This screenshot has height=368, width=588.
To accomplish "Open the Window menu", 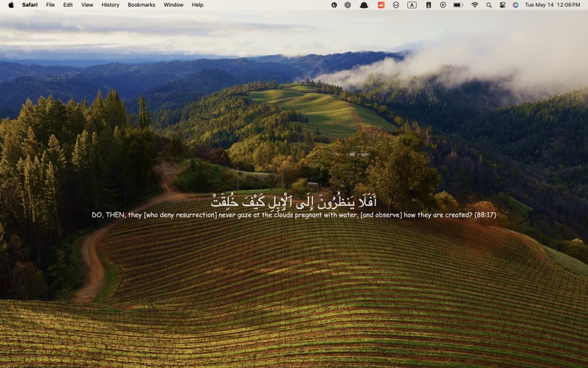I will tap(173, 5).
